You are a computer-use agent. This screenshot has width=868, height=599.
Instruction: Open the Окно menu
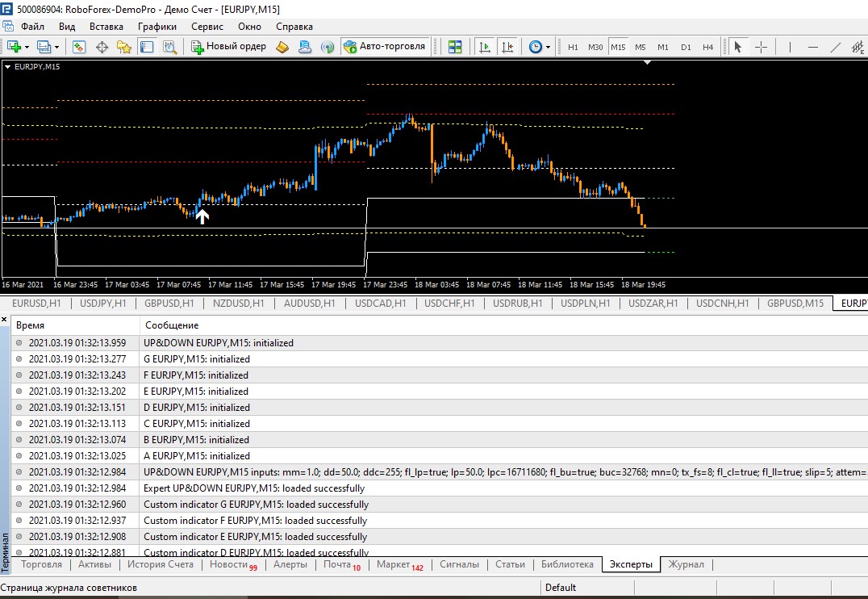pos(249,26)
